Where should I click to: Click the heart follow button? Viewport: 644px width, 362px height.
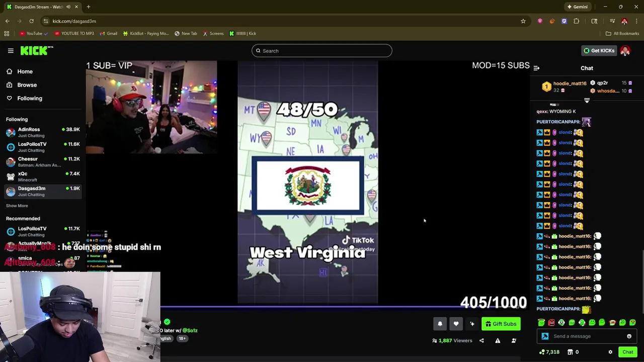click(x=456, y=324)
